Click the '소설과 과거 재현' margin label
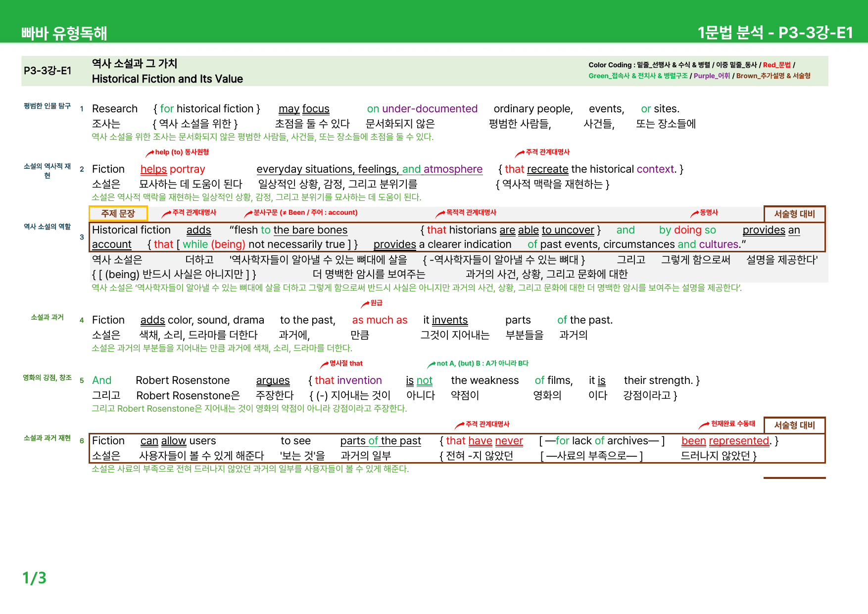 [47, 438]
